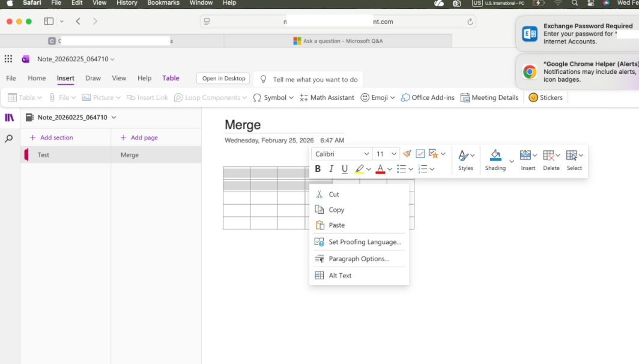
Task: Switch to the Draw ribbon tab
Action: coord(93,78)
